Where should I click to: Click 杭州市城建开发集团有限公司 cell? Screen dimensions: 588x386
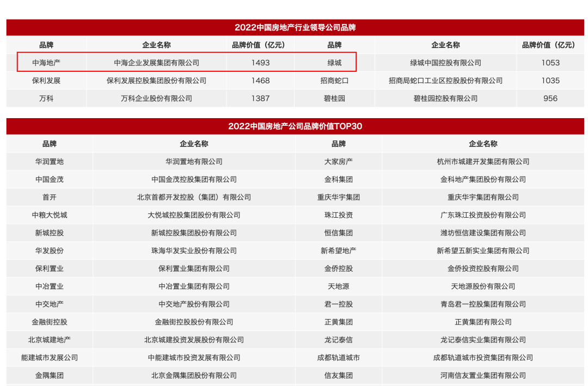[483, 161]
